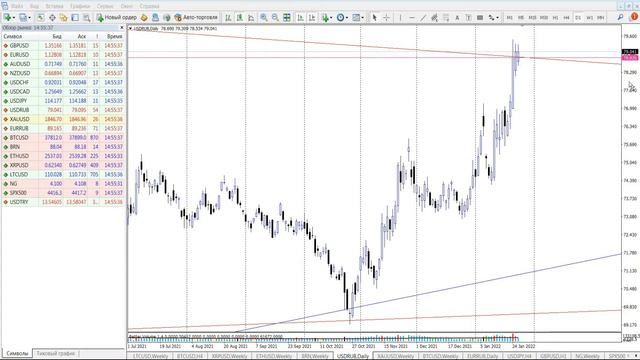The width and height of the screenshot is (640, 360).
Task: Switch to the Символы tab
Action: pyautogui.click(x=17, y=353)
